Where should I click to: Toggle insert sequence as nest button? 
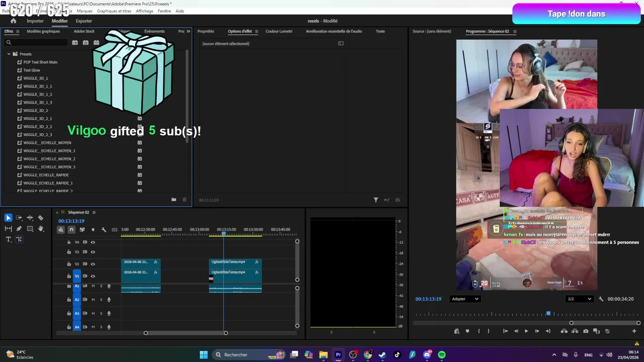point(60,230)
